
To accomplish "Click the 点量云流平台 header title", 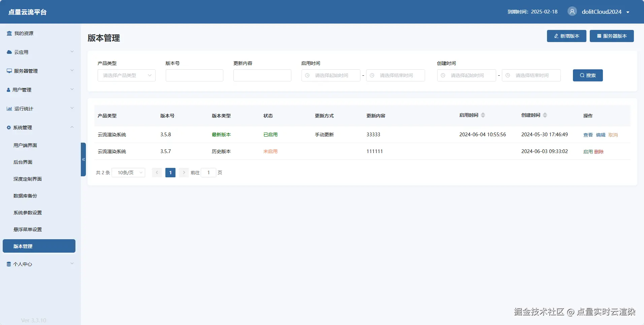I will [27, 12].
